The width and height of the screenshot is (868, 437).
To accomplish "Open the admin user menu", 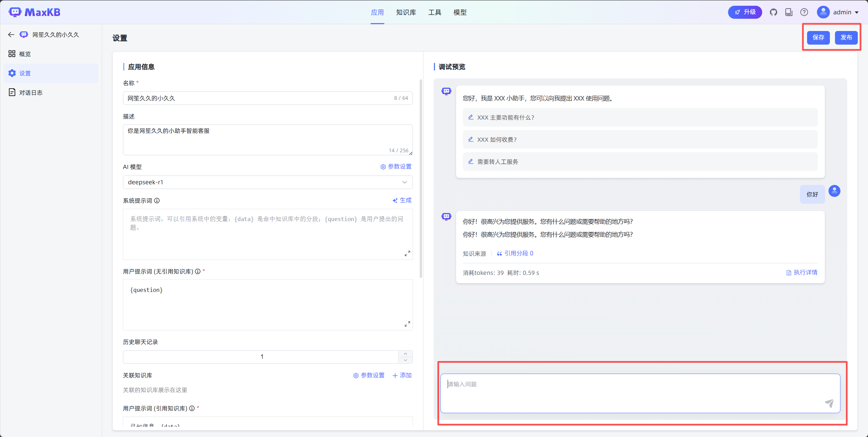I will pyautogui.click(x=839, y=12).
